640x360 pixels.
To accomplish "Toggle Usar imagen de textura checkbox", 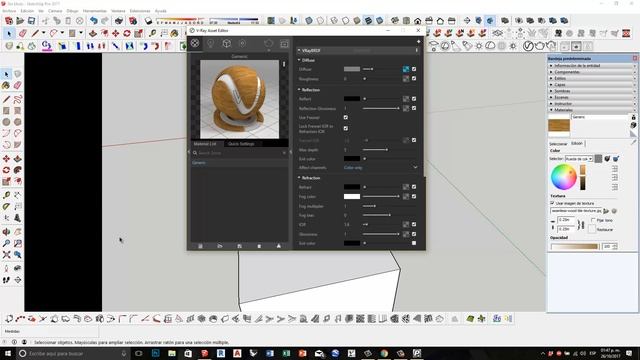I will coord(552,203).
